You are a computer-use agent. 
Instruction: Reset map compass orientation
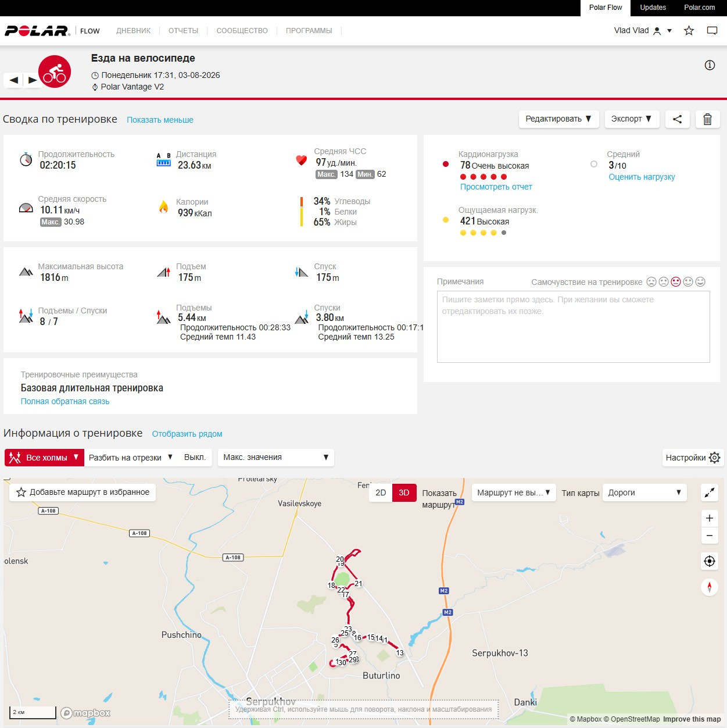click(710, 587)
